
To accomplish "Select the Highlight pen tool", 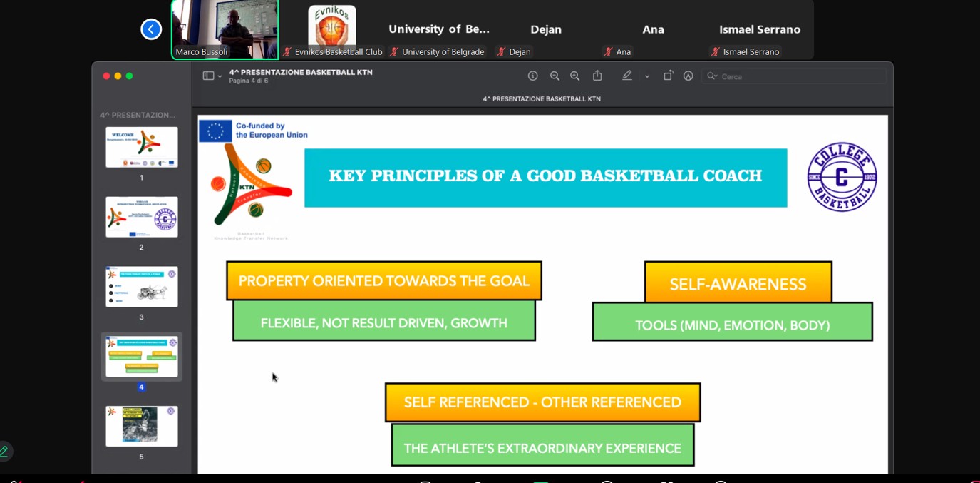I will (x=627, y=76).
